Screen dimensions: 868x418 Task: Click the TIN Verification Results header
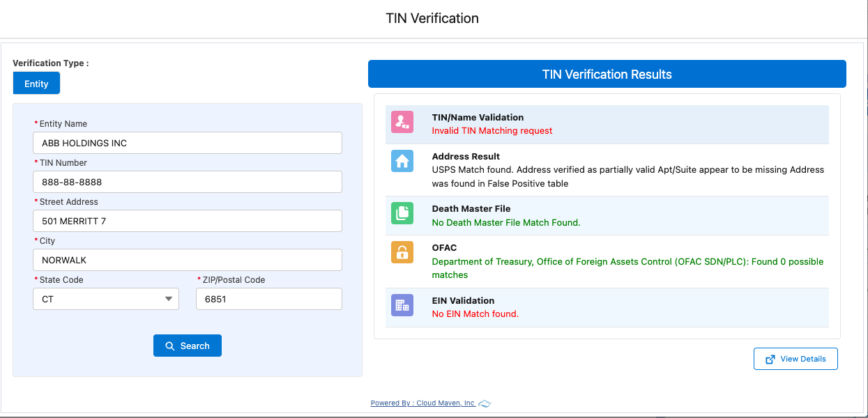coord(607,74)
